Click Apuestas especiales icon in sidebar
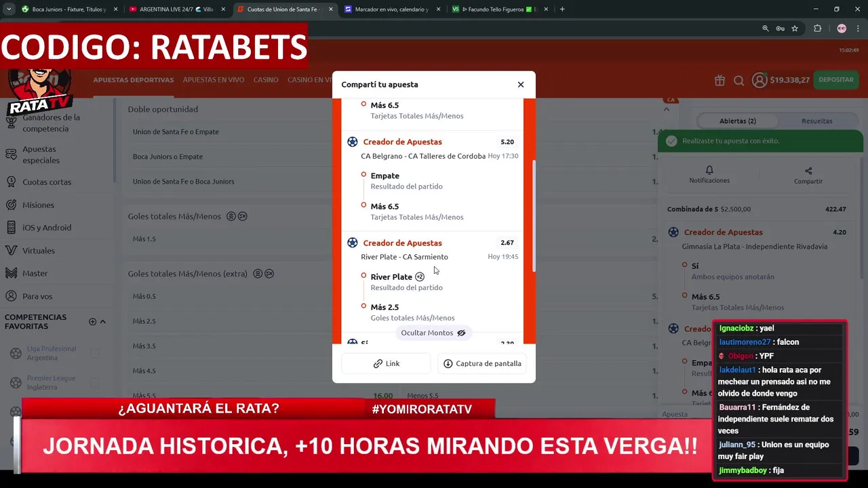Viewport: 868px width, 488px height. pyautogui.click(x=10, y=155)
